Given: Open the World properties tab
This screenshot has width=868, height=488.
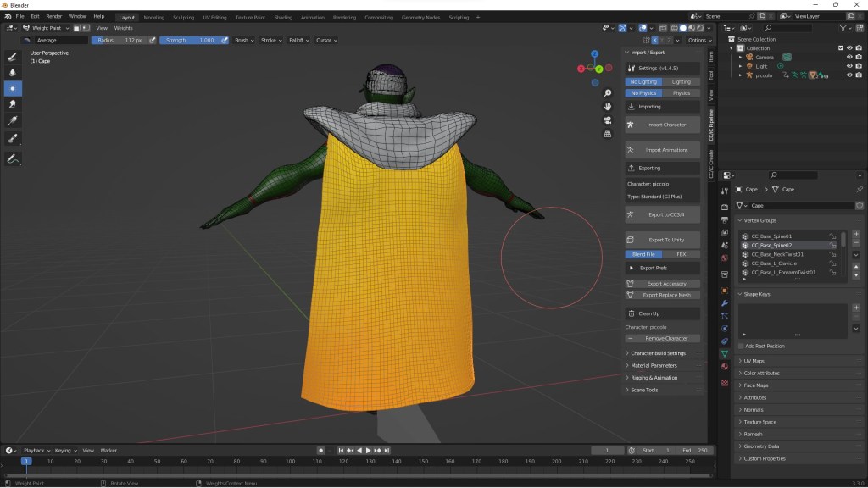Looking at the screenshot, I should [x=725, y=258].
